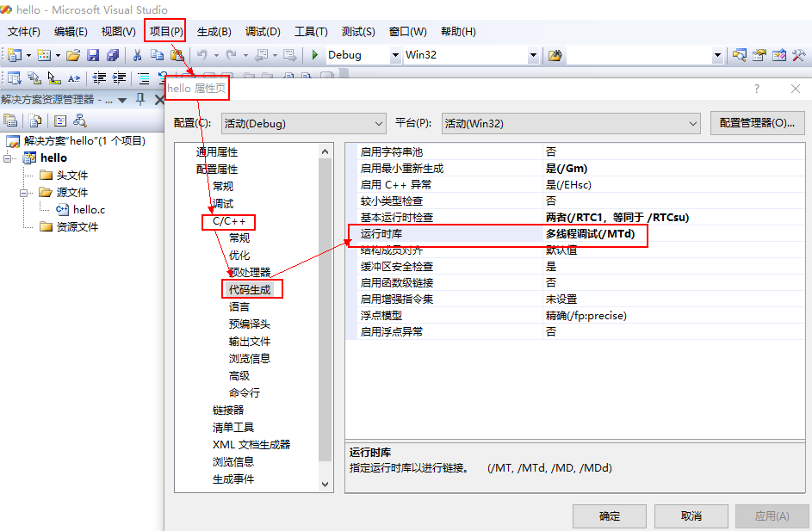The width and height of the screenshot is (812, 531).
Task: Click property tree scrollbar down arrow
Action: [x=325, y=485]
